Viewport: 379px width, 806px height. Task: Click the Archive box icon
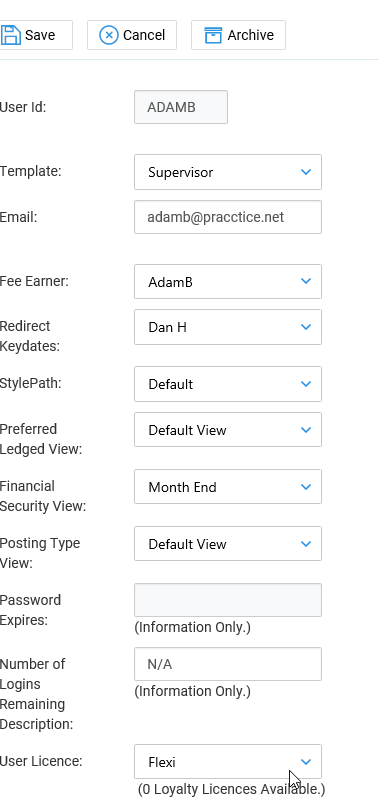coord(213,35)
